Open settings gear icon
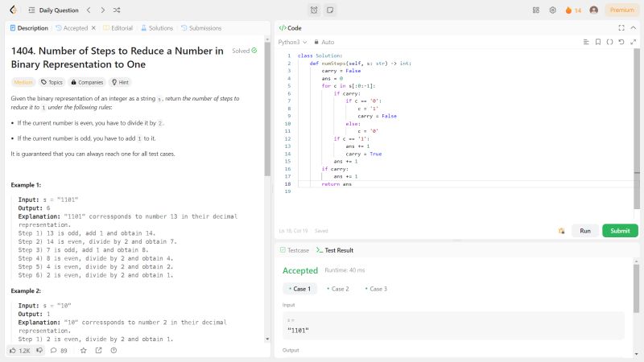 [x=553, y=10]
